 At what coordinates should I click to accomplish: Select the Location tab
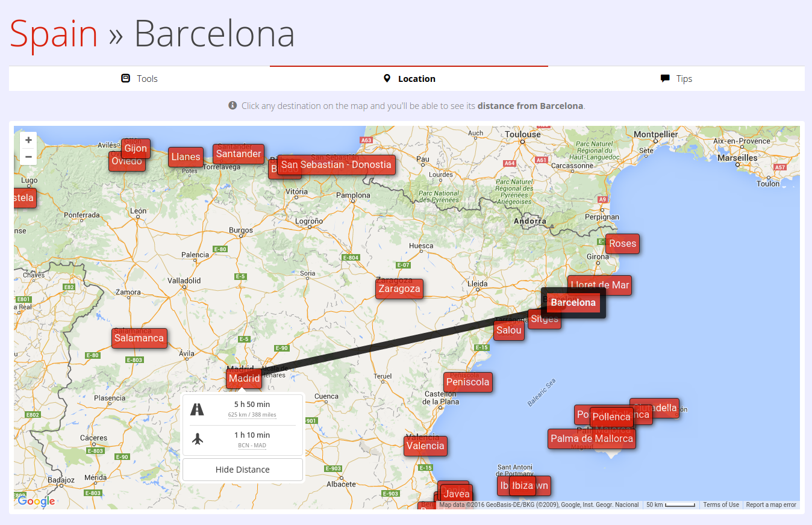tap(409, 78)
